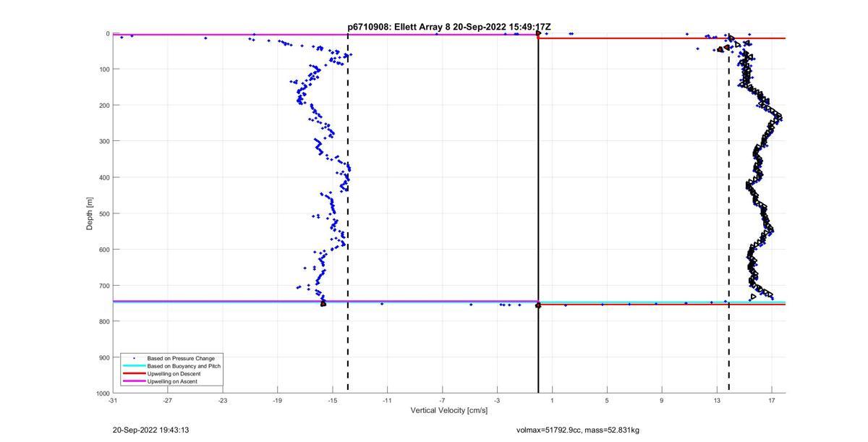Click the plot title 'p6710908: Ellett Array 8'
This screenshot has width=868, height=442.
(399, 27)
